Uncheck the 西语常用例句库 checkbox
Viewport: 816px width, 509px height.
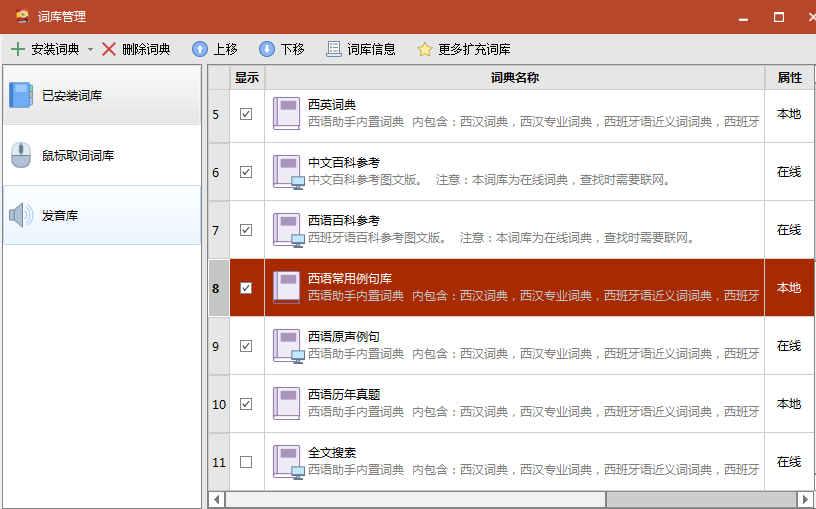tap(246, 288)
